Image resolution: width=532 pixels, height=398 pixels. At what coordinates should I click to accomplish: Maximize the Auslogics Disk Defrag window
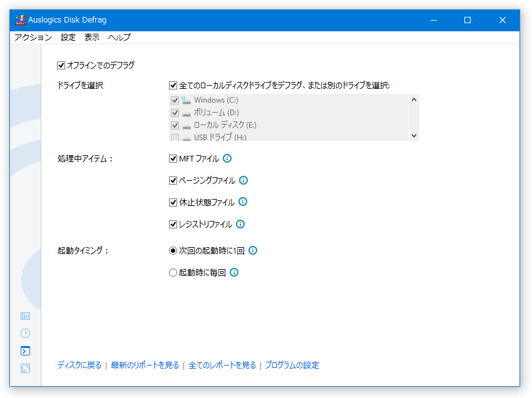pos(467,20)
